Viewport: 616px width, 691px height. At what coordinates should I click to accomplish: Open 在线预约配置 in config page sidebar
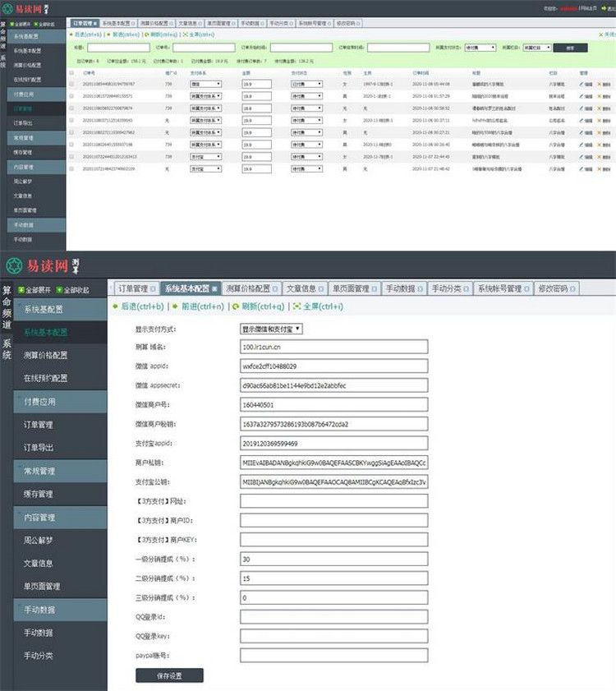[60, 378]
